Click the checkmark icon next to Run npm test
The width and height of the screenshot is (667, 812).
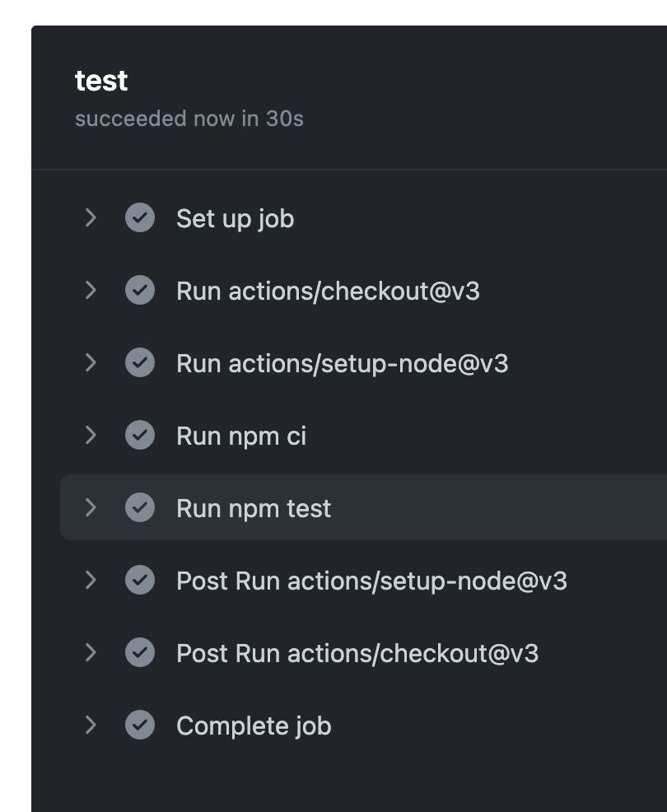140,508
